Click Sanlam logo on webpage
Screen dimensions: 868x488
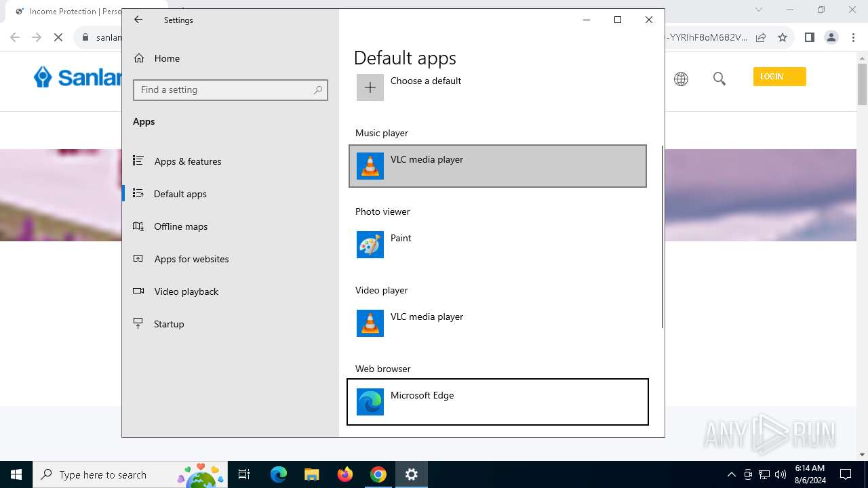[77, 77]
